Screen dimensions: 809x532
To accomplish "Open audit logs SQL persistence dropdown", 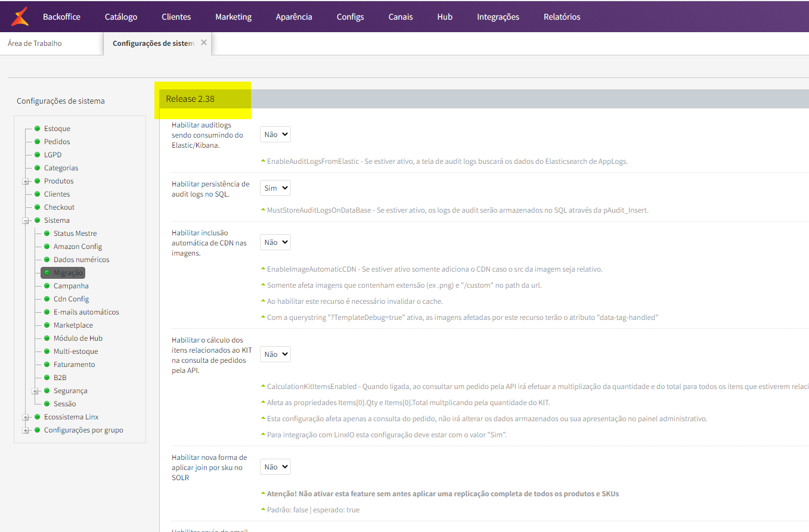I will (275, 188).
